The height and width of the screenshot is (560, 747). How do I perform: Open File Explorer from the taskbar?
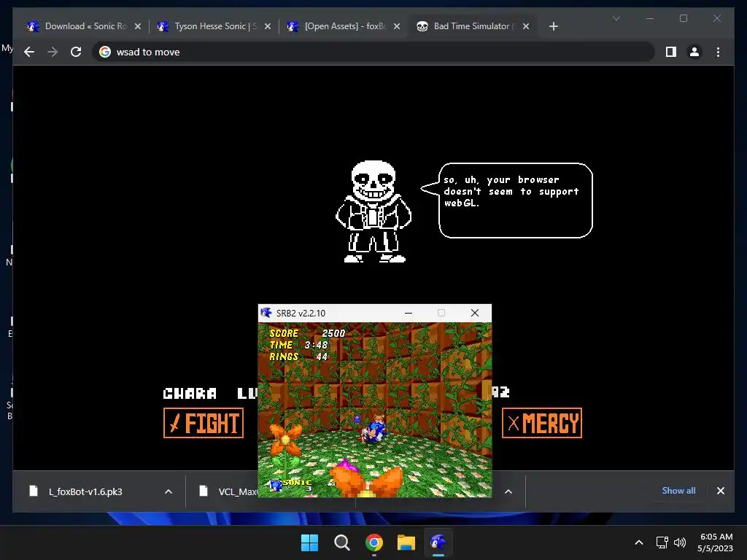pyautogui.click(x=406, y=542)
